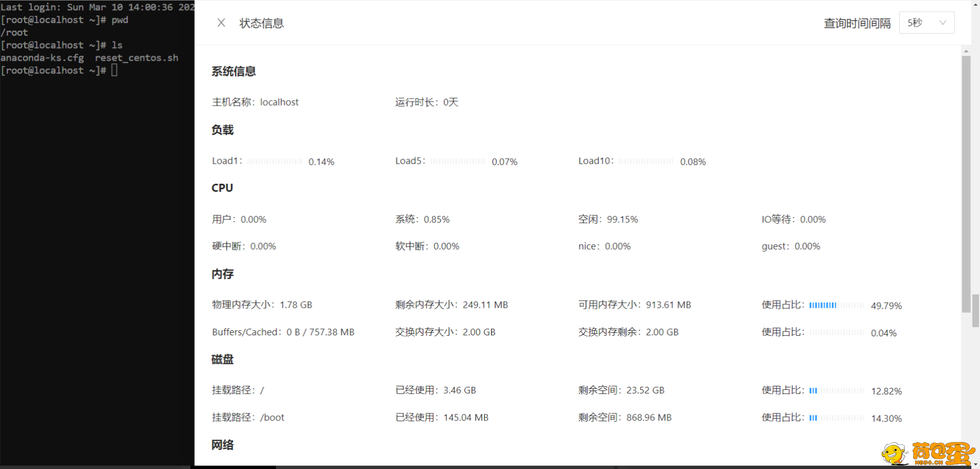Click the disk usage bar at 12.82%
The image size is (980, 469).
click(837, 391)
